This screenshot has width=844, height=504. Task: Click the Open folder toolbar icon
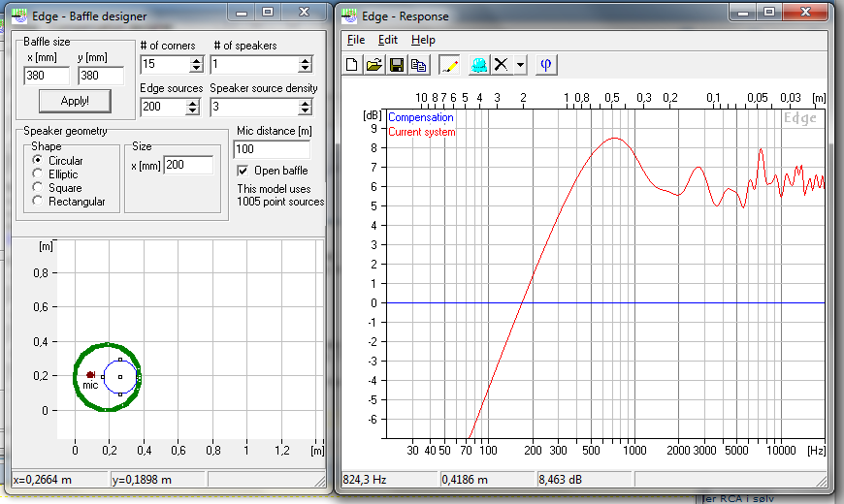[374, 65]
